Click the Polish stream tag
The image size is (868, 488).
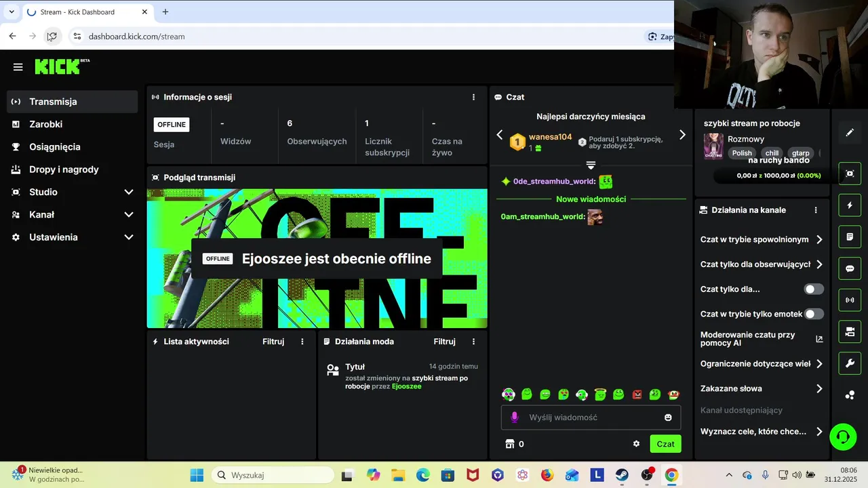coord(742,153)
